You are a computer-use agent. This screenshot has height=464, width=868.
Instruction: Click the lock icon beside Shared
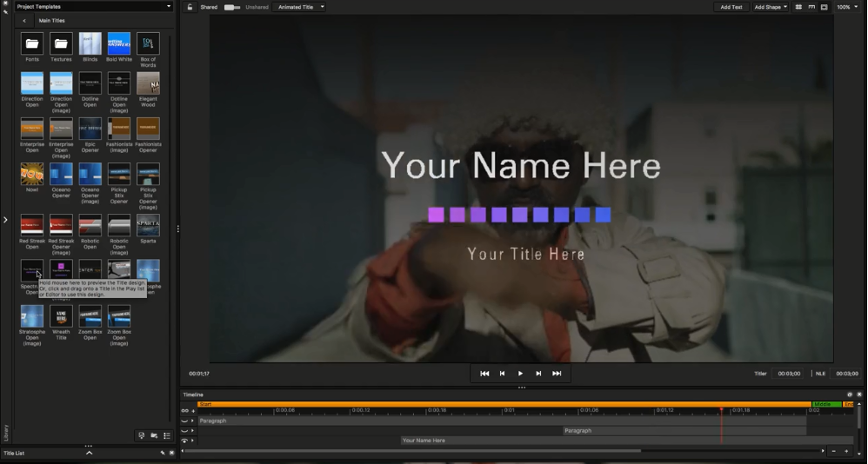point(190,7)
